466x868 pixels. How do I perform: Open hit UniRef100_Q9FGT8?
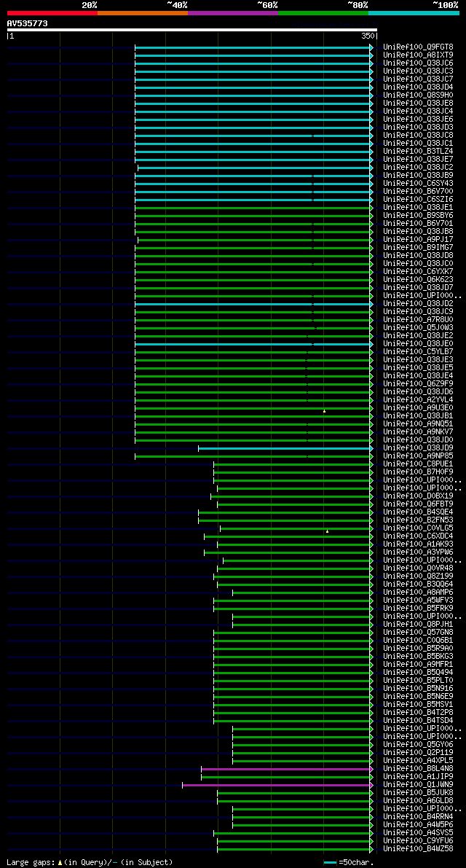(x=418, y=47)
